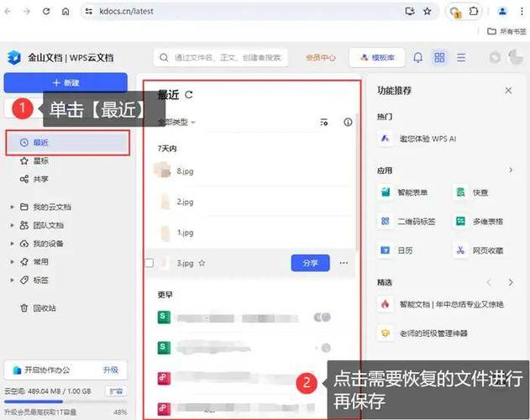Reload the page with the refresh icon
This screenshot has width=530, height=420.
click(x=46, y=12)
